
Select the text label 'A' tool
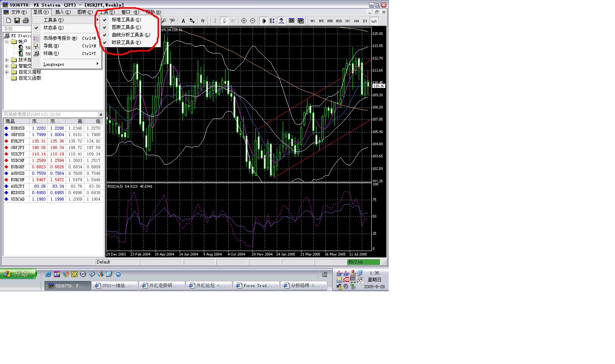click(x=183, y=21)
